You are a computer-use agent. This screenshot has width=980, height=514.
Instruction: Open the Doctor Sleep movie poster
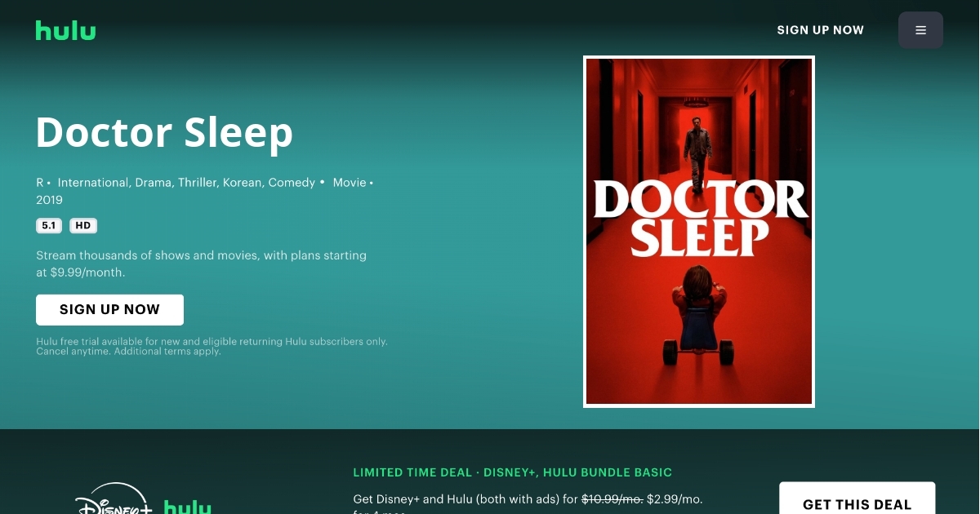coord(699,232)
